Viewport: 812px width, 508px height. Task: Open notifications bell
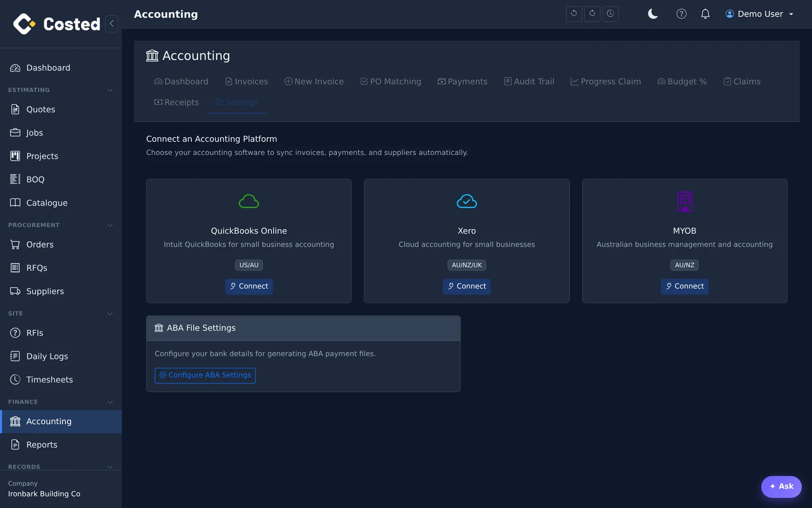[705, 14]
